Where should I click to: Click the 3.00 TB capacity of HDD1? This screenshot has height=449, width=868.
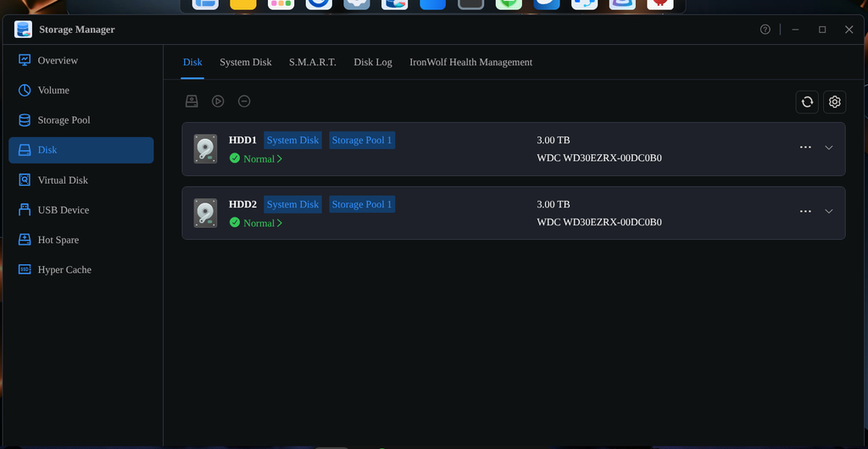pos(554,141)
